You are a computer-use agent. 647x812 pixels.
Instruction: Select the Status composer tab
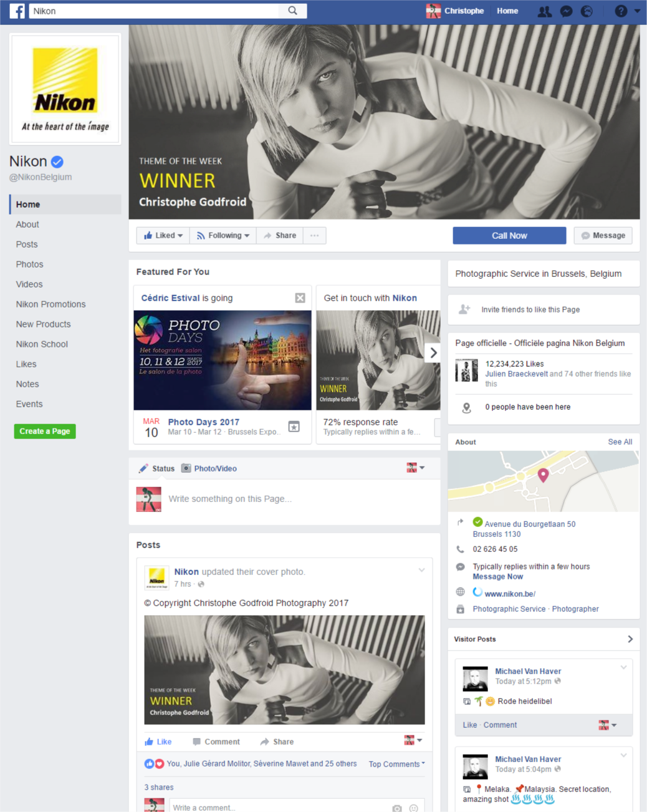coord(156,468)
